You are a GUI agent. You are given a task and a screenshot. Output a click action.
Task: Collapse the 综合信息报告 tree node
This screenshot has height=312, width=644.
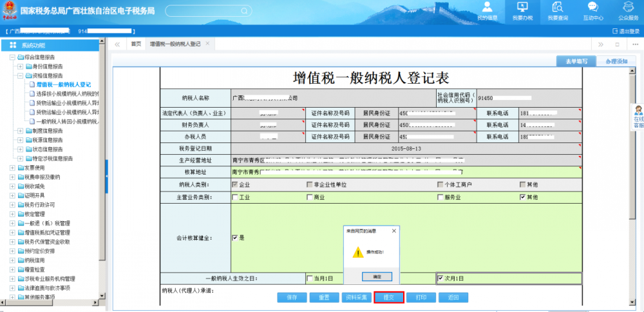[x=12, y=57]
